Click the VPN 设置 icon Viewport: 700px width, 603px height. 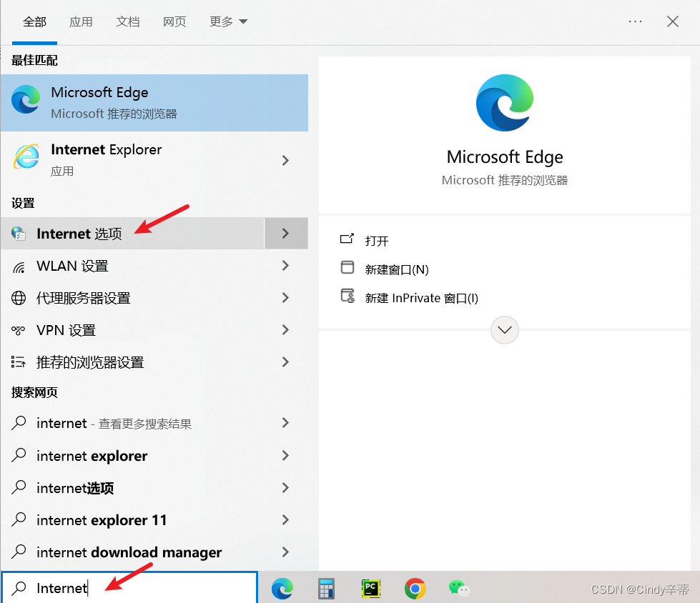click(19, 331)
